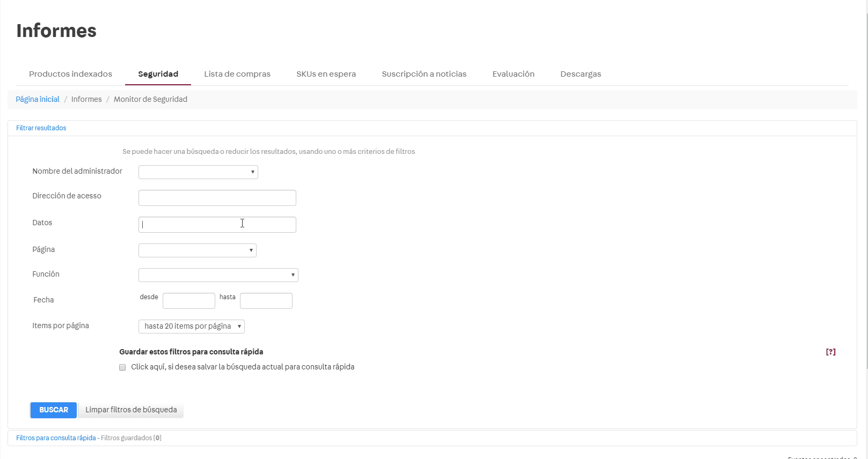
Task: Open Nombre del administrador dropdown
Action: (198, 172)
